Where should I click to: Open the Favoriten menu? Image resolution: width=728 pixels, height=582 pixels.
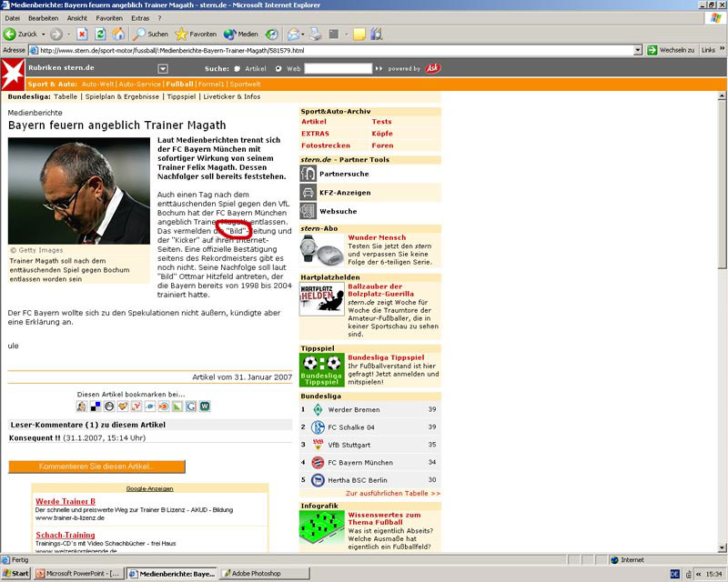point(109,18)
